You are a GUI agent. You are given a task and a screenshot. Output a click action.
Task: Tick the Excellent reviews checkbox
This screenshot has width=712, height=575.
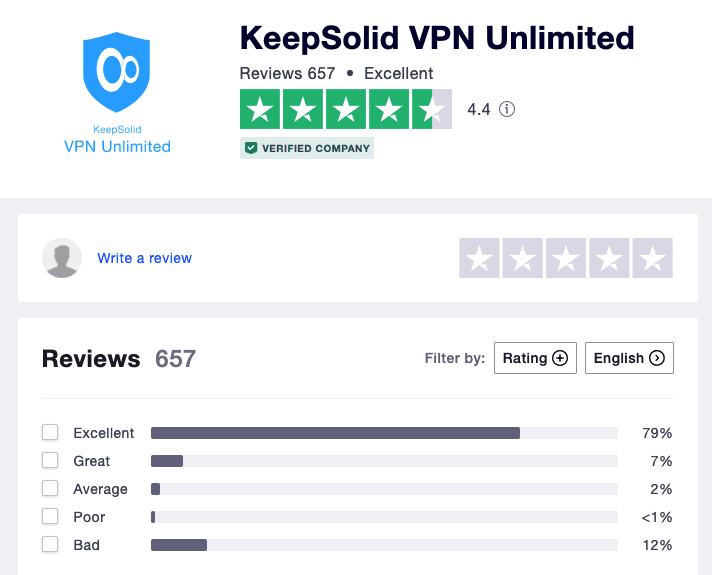point(50,432)
